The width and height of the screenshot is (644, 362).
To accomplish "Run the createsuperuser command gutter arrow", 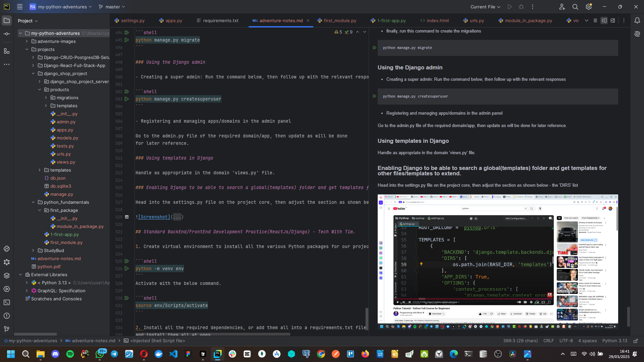I will point(127,99).
